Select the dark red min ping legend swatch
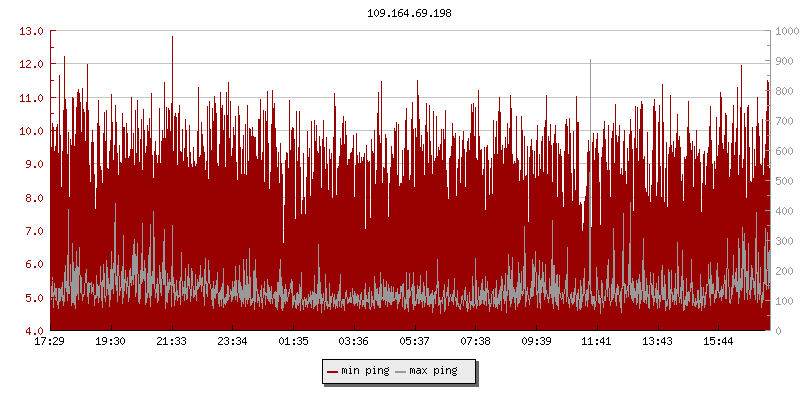The image size is (800, 400). point(332,371)
